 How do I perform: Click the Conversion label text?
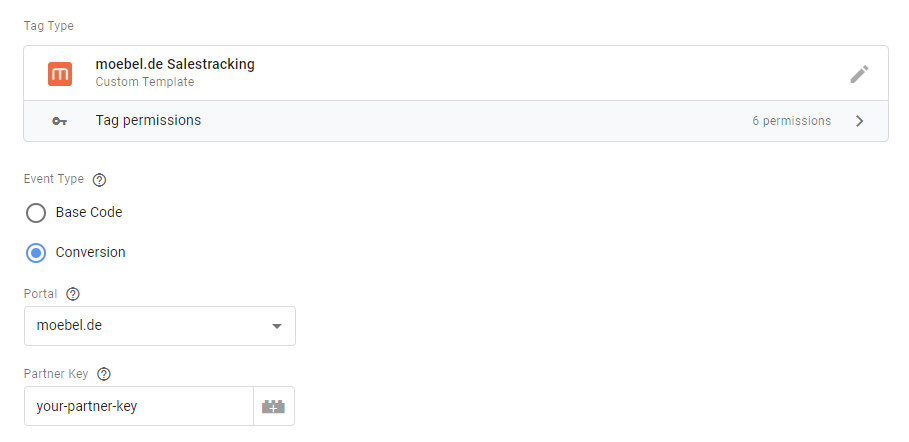[90, 252]
